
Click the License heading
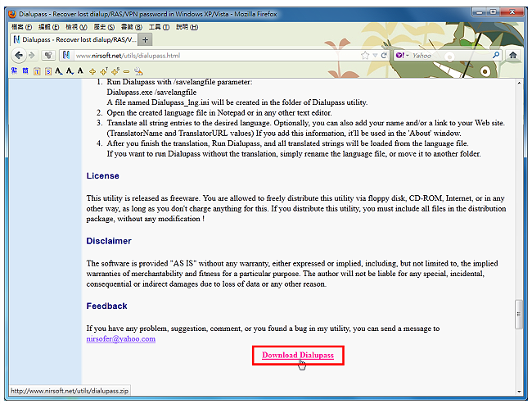click(103, 175)
